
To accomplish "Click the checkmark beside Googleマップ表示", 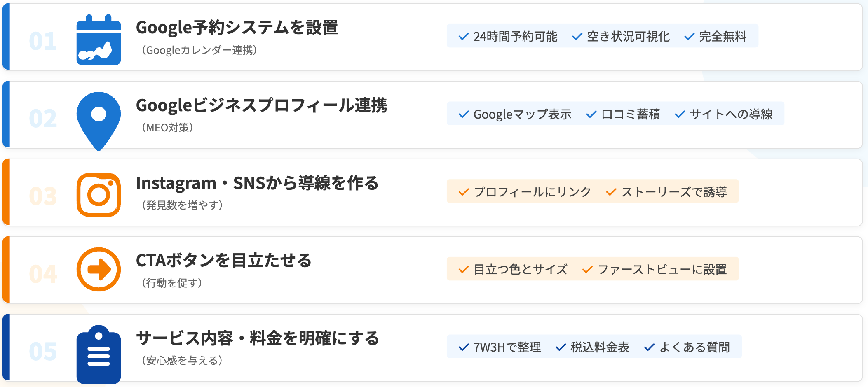I will pos(464,114).
